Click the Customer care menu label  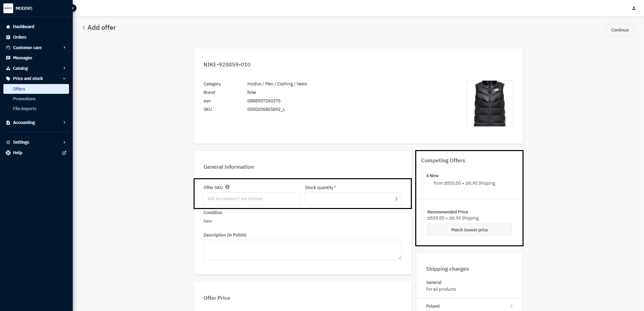coord(27,48)
